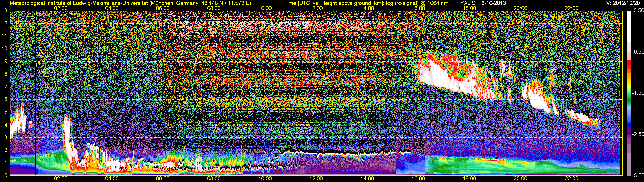Viewport: 644px width, 182px height.
Task: Click the 22:00 label on the bottom time axis
Action: point(571,179)
